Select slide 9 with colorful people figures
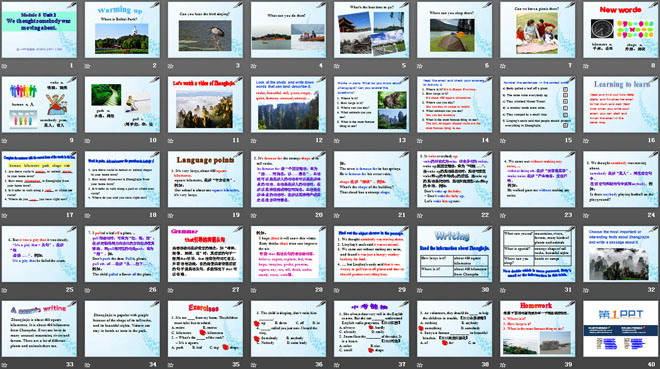 39,105
